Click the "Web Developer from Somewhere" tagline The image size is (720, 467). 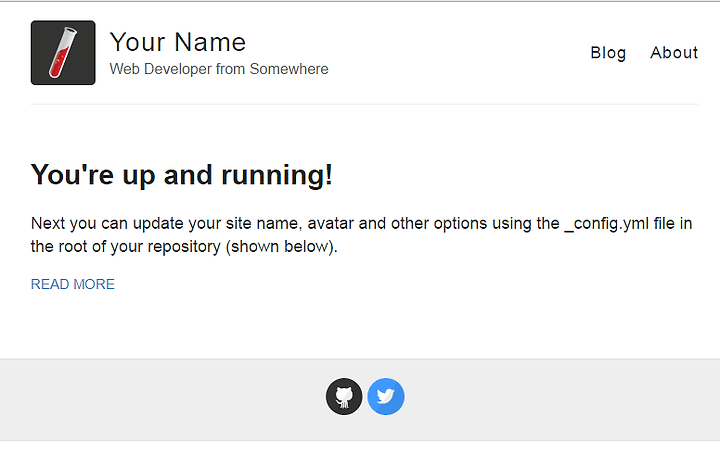point(219,69)
